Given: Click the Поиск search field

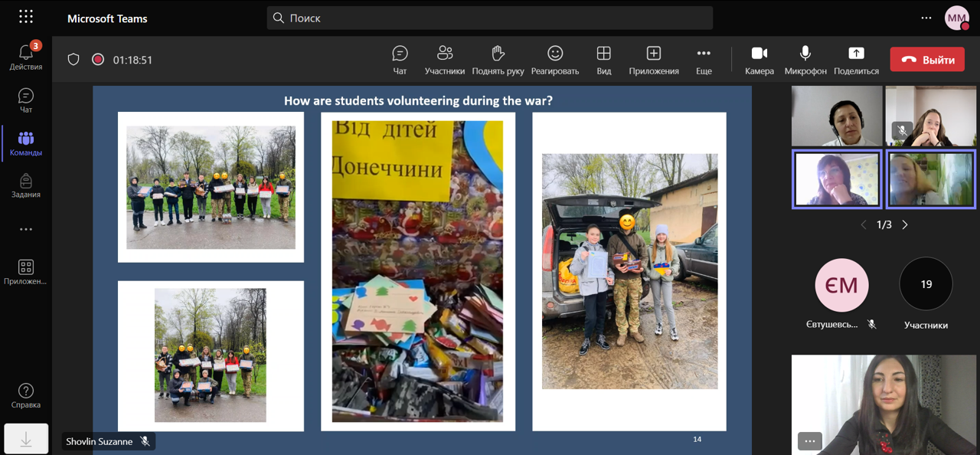Looking at the screenshot, I should pos(490,18).
